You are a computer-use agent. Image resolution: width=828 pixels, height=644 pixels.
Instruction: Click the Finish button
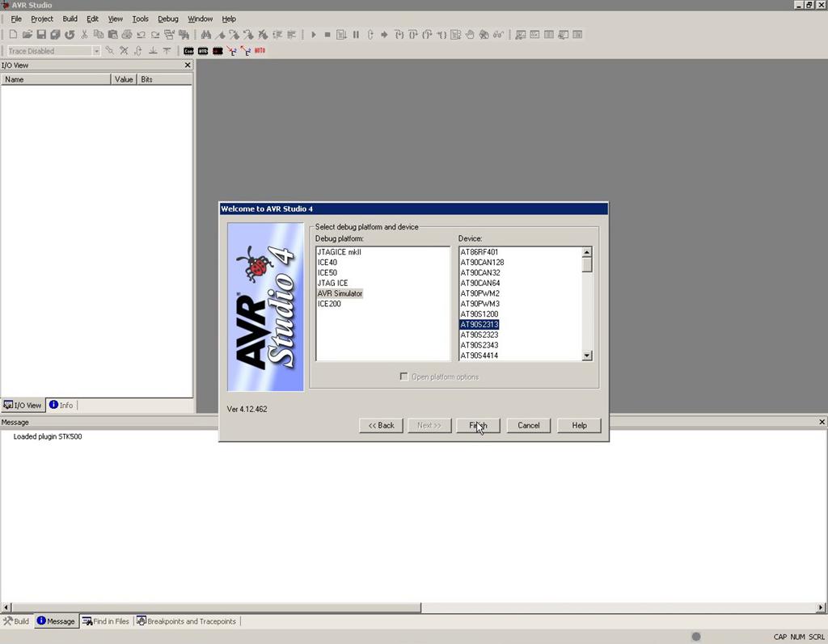click(x=478, y=426)
